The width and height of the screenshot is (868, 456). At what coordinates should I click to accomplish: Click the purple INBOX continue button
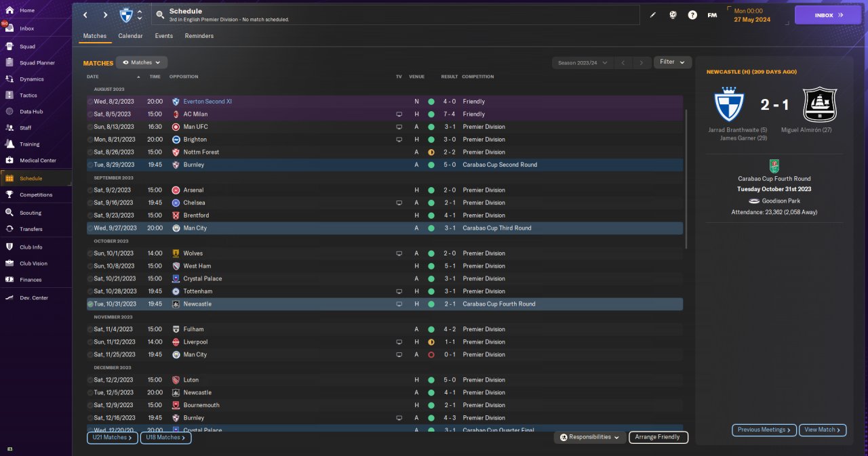[828, 15]
